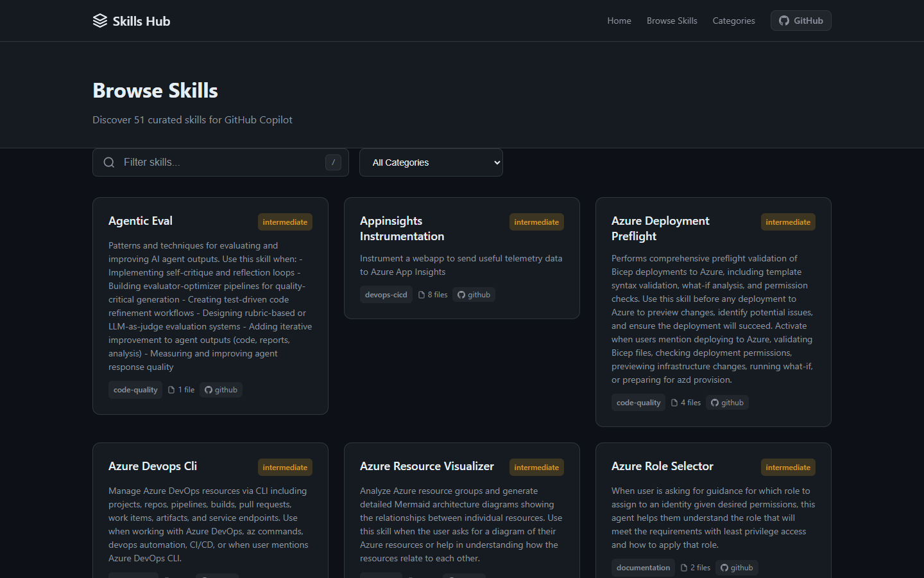The width and height of the screenshot is (924, 578).
Task: Click the github icon on the Appinsights Instrumentation card
Action: [x=461, y=295]
